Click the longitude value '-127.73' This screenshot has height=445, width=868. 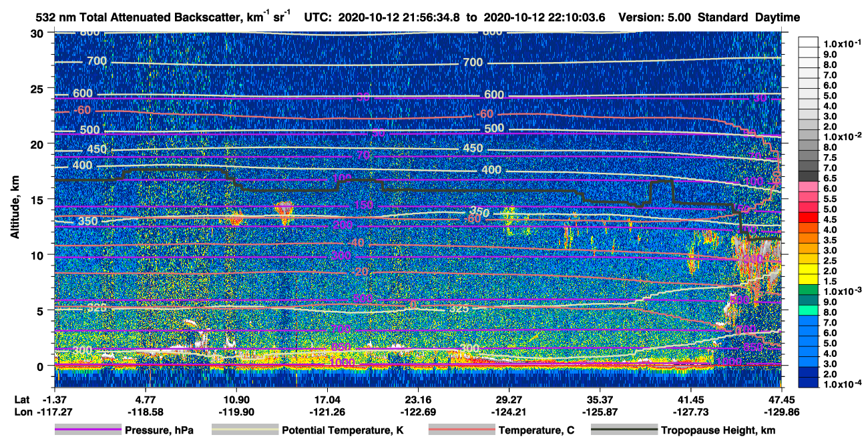tap(690, 412)
